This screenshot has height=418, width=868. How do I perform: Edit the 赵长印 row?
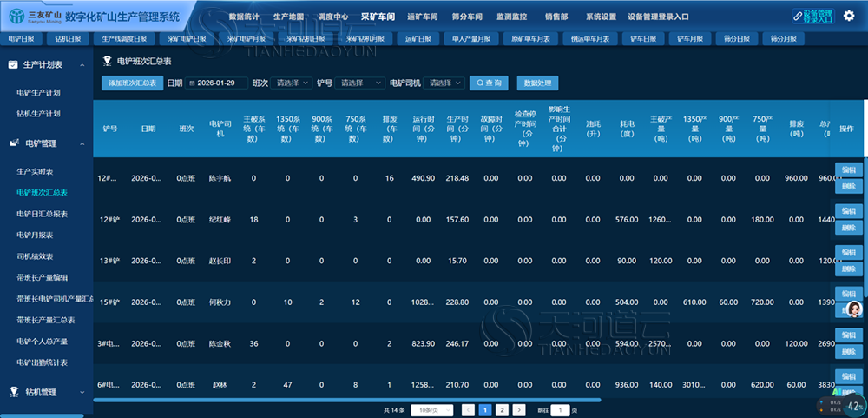(x=848, y=252)
